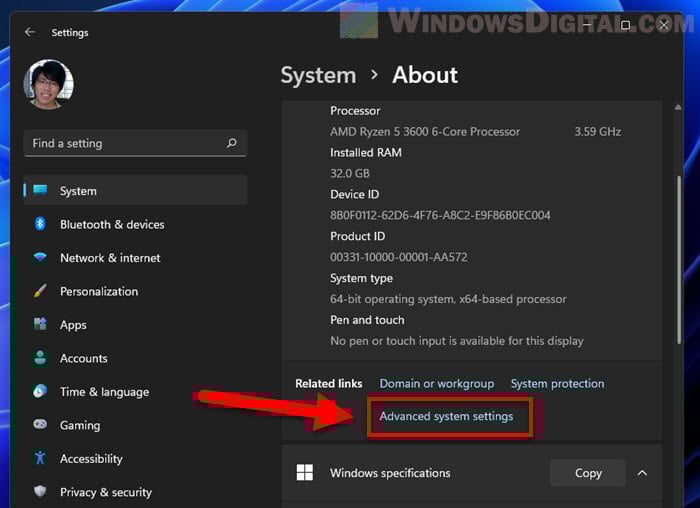Viewport: 700px width, 508px height.
Task: Click the AMD Ryzen 5 3600 processor text
Action: 425,132
